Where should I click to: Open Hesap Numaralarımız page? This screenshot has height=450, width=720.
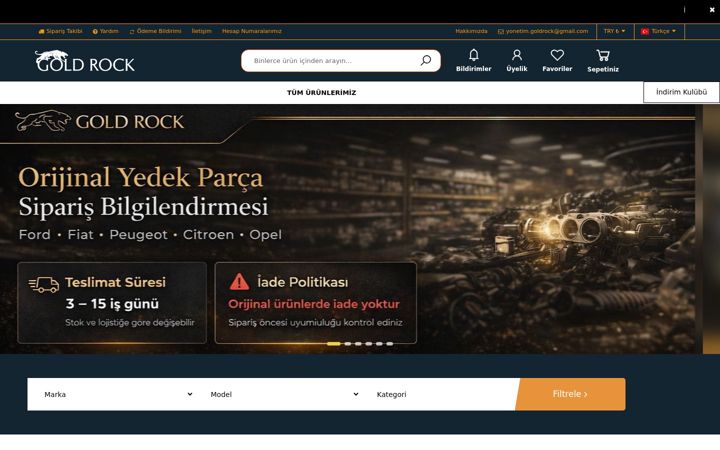tap(252, 31)
